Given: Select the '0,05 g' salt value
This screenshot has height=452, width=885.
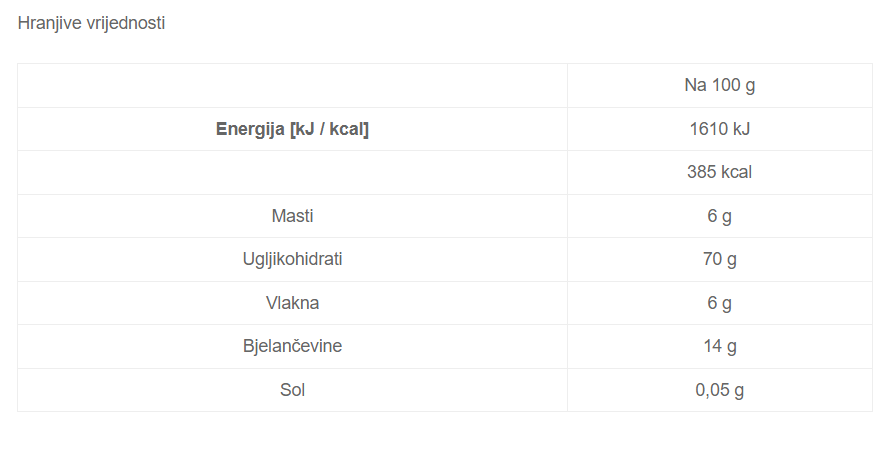Looking at the screenshot, I should click(x=719, y=390).
